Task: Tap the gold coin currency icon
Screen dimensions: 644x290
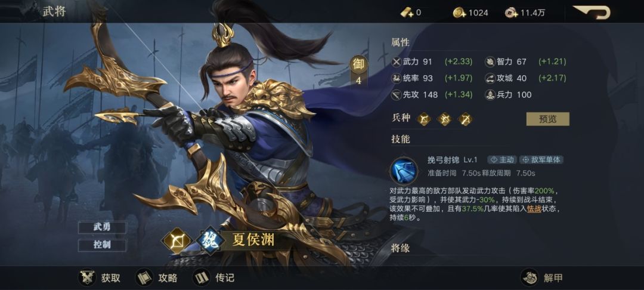Action: click(x=459, y=13)
